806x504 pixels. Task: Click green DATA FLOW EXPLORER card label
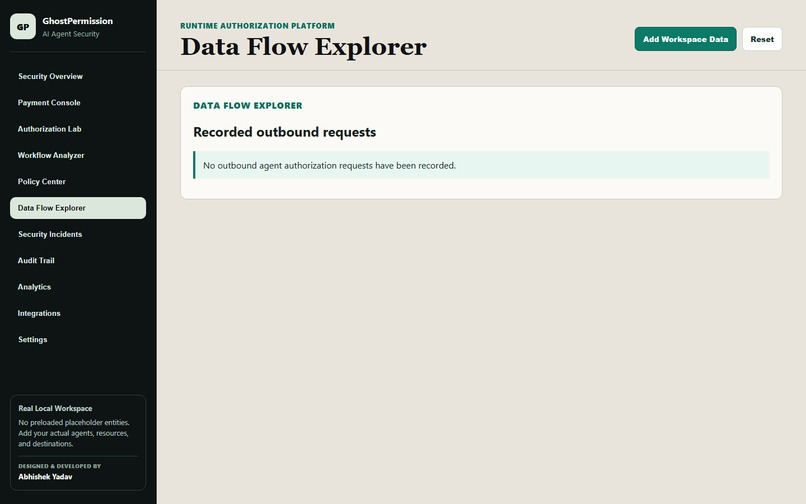pyautogui.click(x=248, y=105)
